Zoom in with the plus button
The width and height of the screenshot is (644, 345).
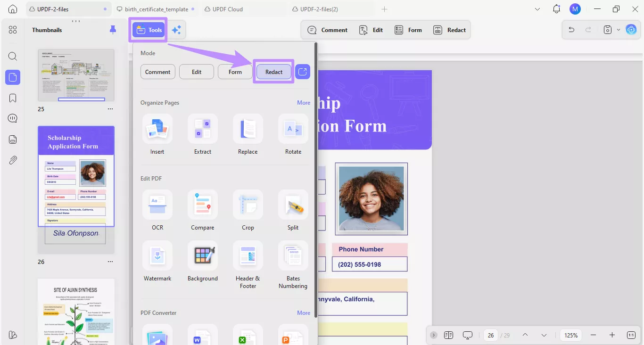[x=612, y=335]
